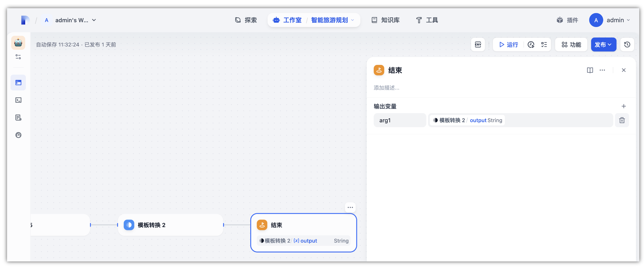This screenshot has width=644, height=271.
Task: Select the 工作室 tab
Action: coord(287,20)
